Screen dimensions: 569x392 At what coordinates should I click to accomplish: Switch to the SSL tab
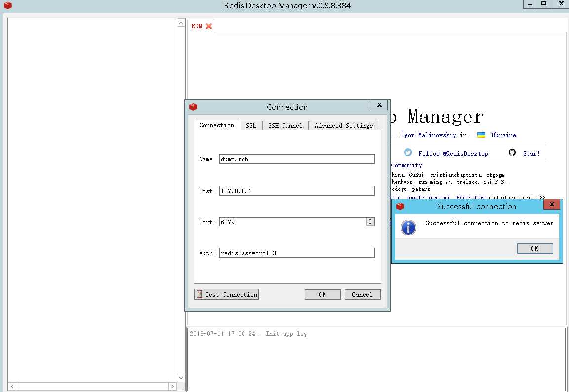tap(251, 125)
